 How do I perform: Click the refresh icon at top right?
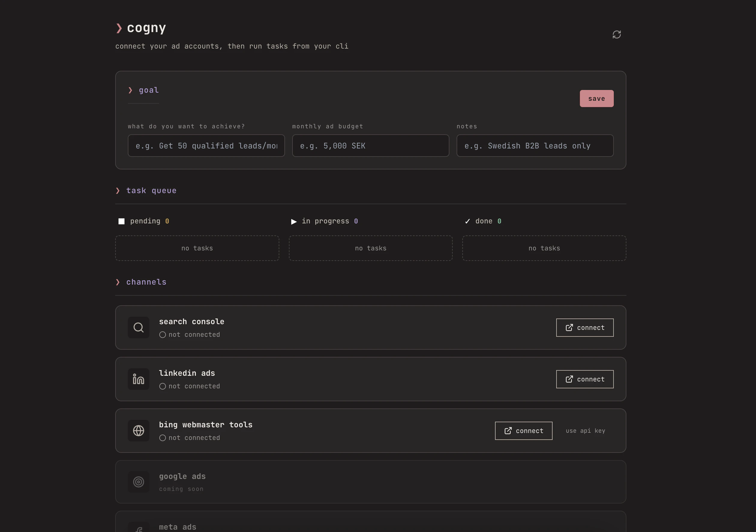coord(616,34)
